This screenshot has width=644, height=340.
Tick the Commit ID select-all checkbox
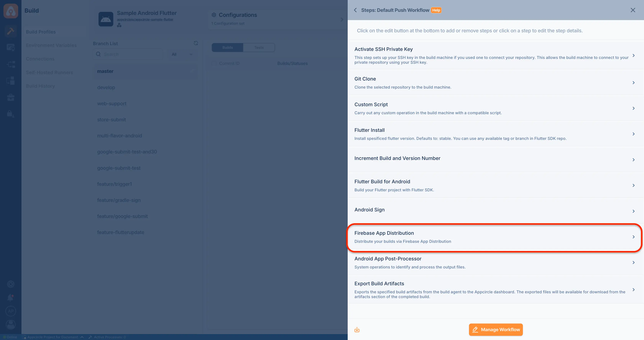pos(214,63)
